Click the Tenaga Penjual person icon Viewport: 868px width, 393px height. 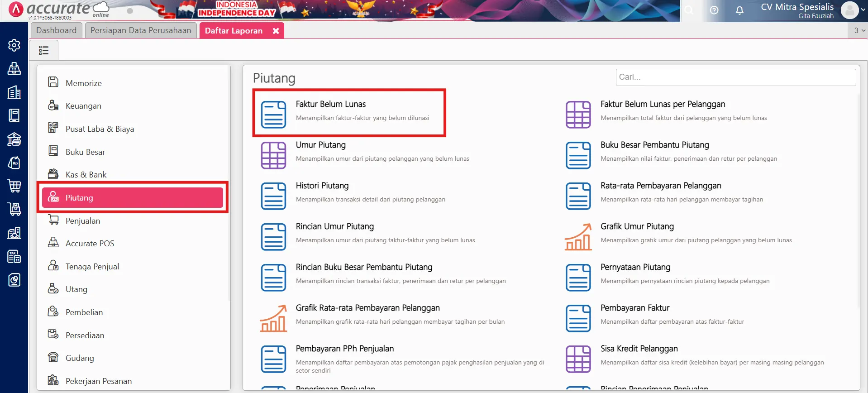[x=53, y=265]
